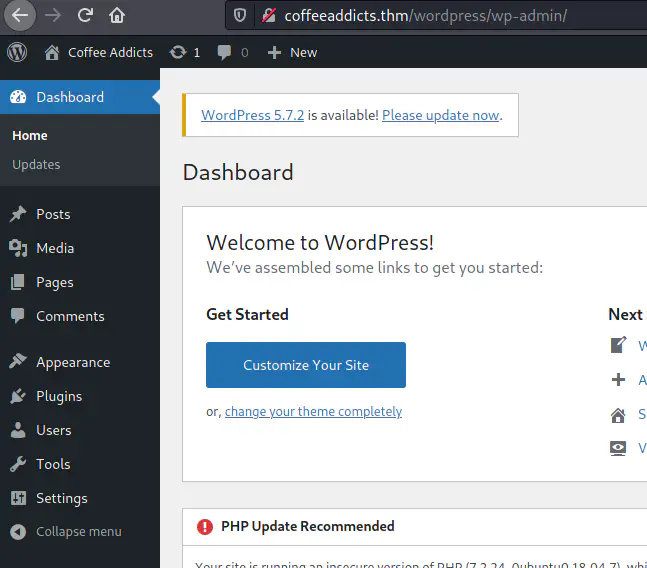The width and height of the screenshot is (647, 568).
Task: Click the insecure connection padlock icon
Action: [x=267, y=15]
